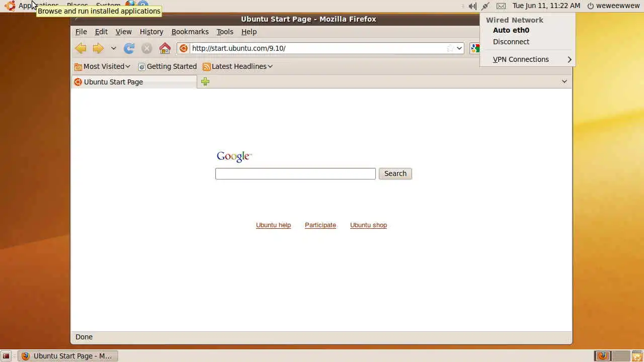Screen dimensions: 644x362
Task: Open the address bar URL history dropdown
Action: click(x=459, y=48)
